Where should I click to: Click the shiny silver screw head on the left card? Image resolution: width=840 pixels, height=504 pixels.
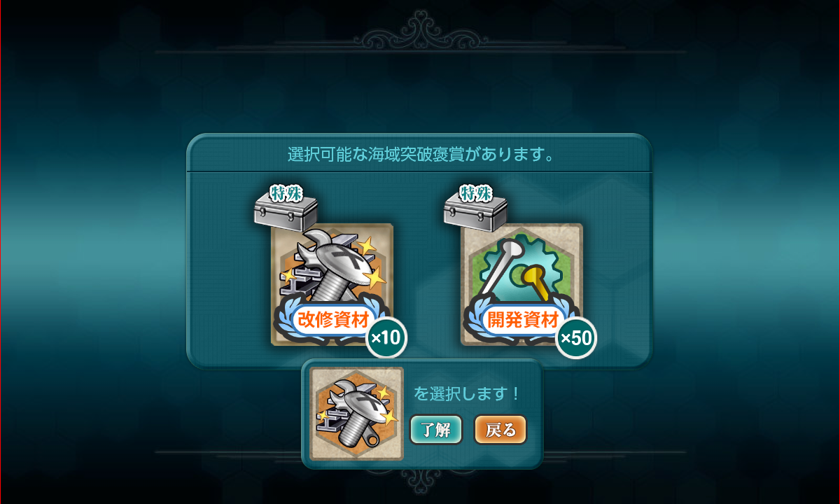pos(334,262)
